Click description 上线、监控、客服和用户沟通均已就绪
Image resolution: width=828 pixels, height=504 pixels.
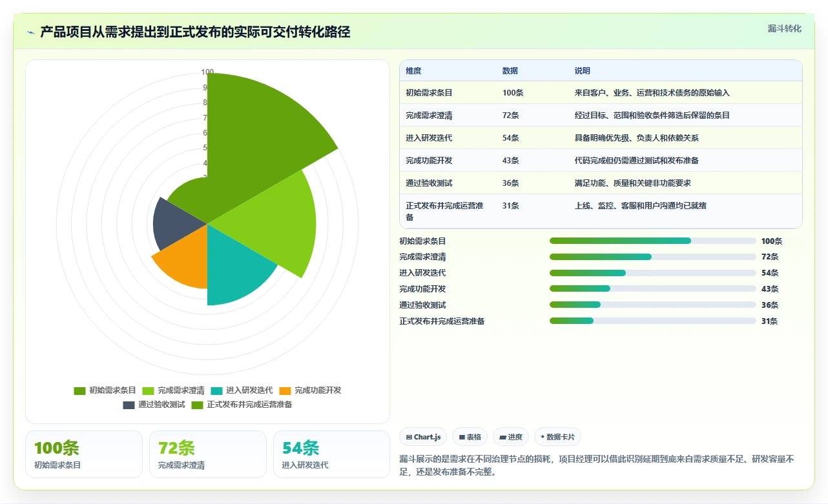click(x=640, y=206)
